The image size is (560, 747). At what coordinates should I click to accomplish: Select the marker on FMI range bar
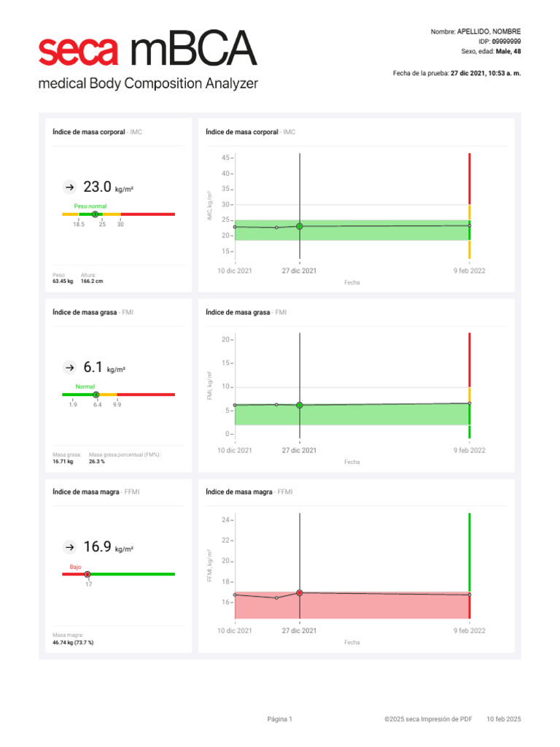tap(96, 395)
